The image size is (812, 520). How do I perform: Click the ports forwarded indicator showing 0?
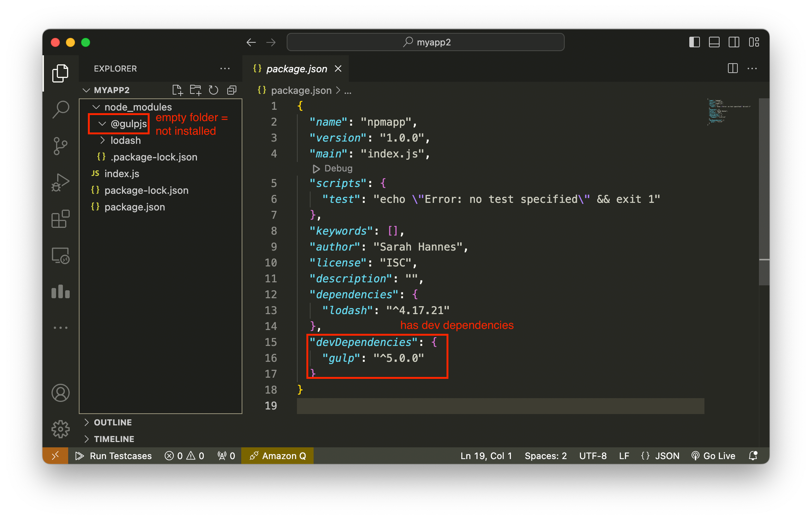(226, 456)
